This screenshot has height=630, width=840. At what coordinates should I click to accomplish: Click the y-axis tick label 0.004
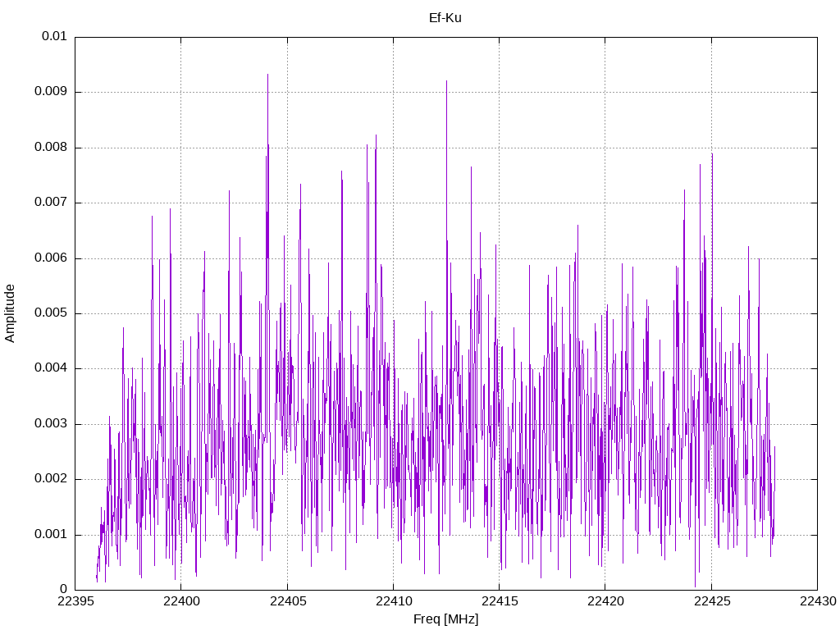51,368
